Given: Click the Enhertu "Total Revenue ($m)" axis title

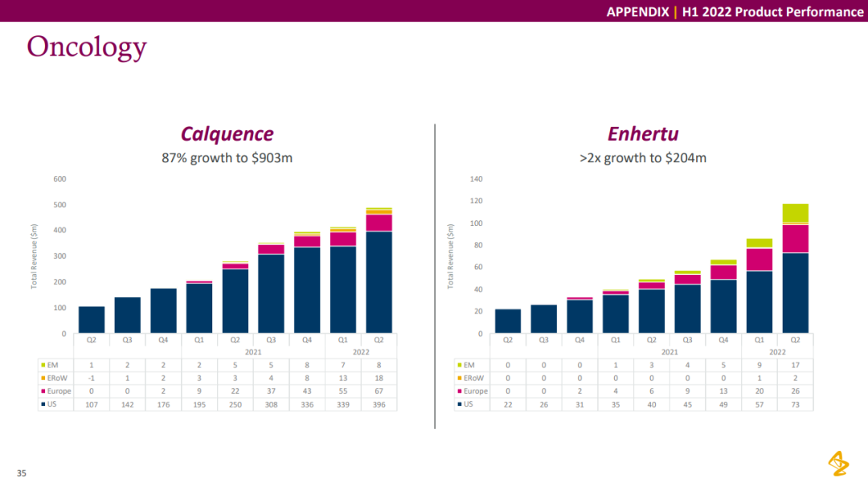Looking at the screenshot, I should click(450, 256).
